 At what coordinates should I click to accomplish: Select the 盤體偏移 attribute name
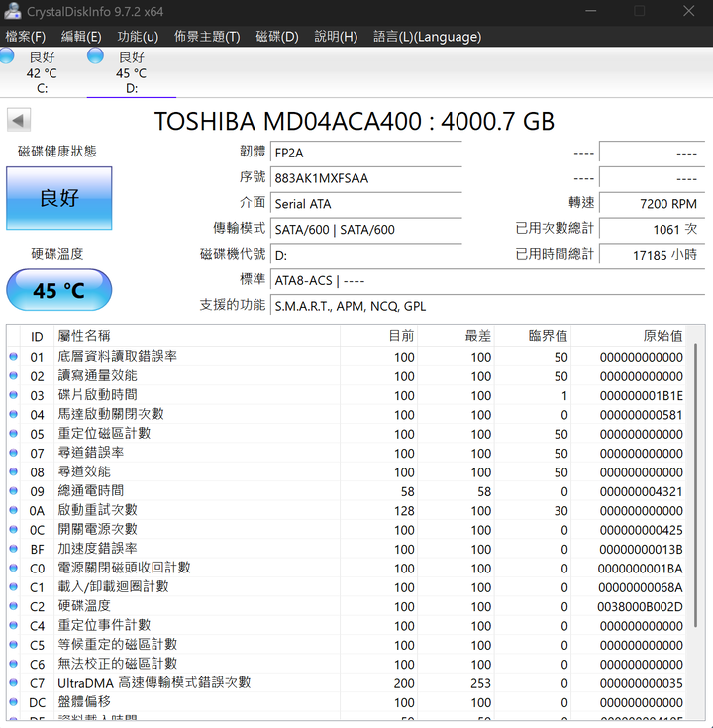[84, 702]
